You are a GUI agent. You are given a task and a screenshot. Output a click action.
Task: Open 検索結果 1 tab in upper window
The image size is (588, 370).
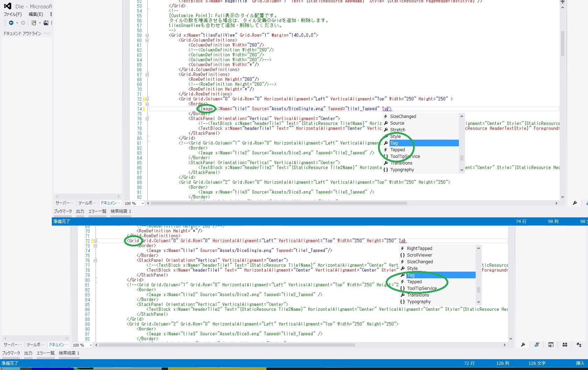(x=121, y=211)
